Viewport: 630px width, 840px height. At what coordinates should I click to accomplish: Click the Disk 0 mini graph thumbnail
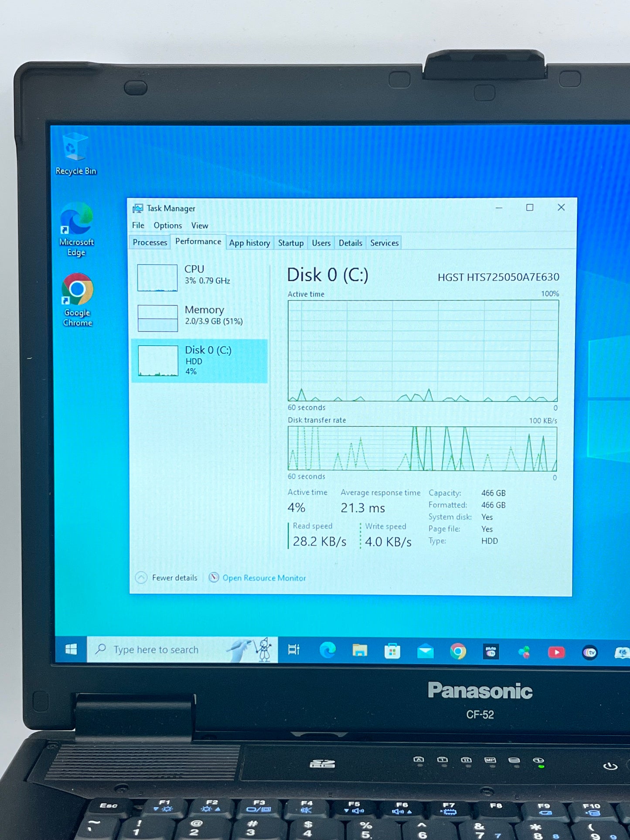click(x=158, y=360)
